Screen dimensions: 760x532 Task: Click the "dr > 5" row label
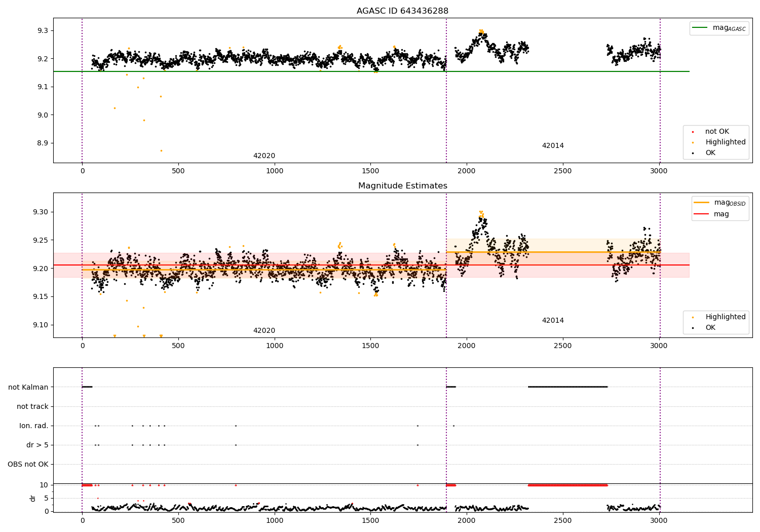click(37, 445)
